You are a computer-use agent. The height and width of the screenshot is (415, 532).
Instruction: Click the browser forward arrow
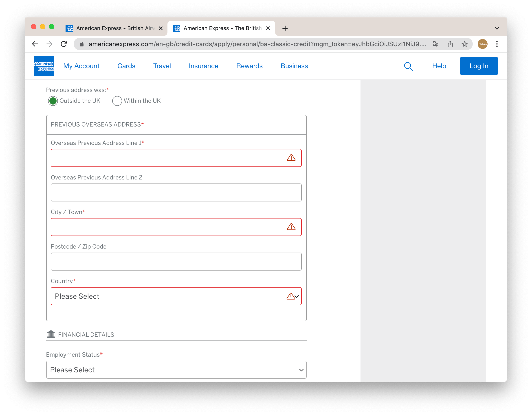coord(49,44)
